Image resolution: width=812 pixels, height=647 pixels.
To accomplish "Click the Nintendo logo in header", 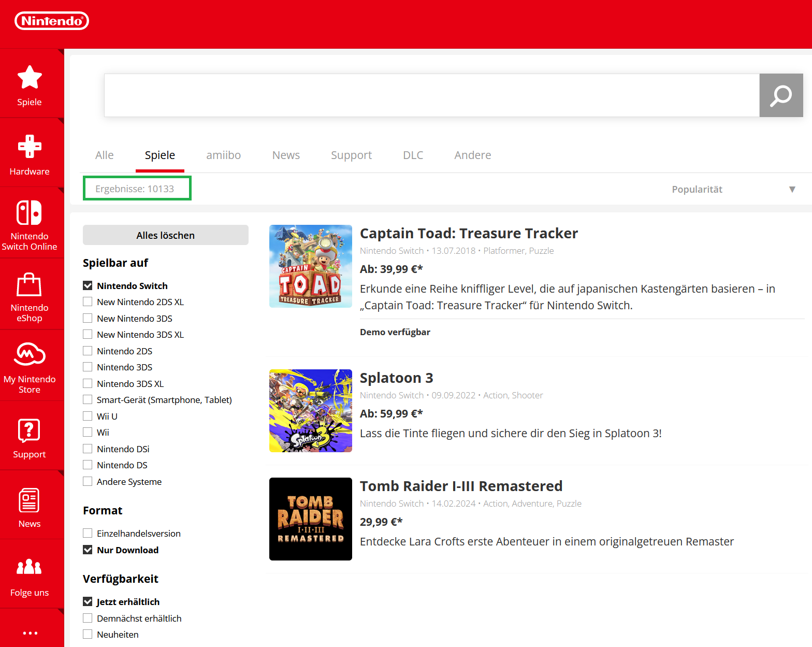I will click(52, 21).
